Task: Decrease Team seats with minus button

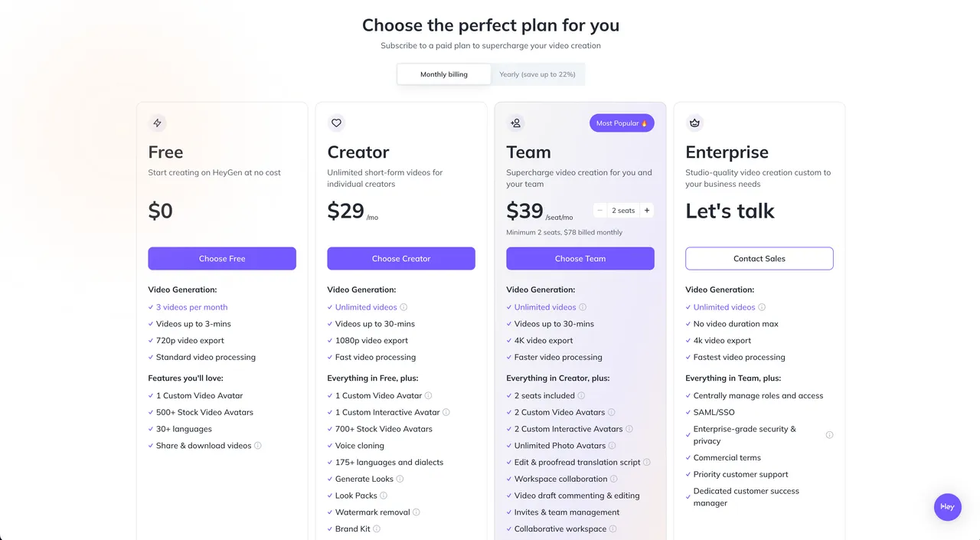Action: 600,211
